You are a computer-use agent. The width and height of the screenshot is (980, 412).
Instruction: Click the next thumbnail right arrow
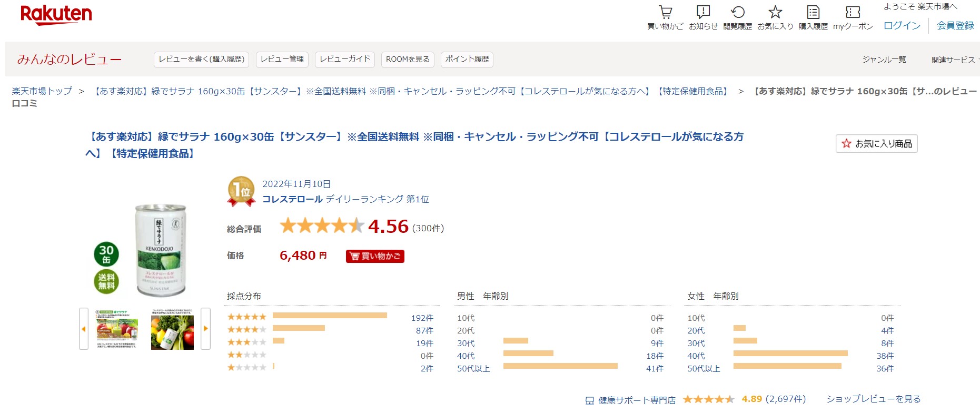(206, 329)
